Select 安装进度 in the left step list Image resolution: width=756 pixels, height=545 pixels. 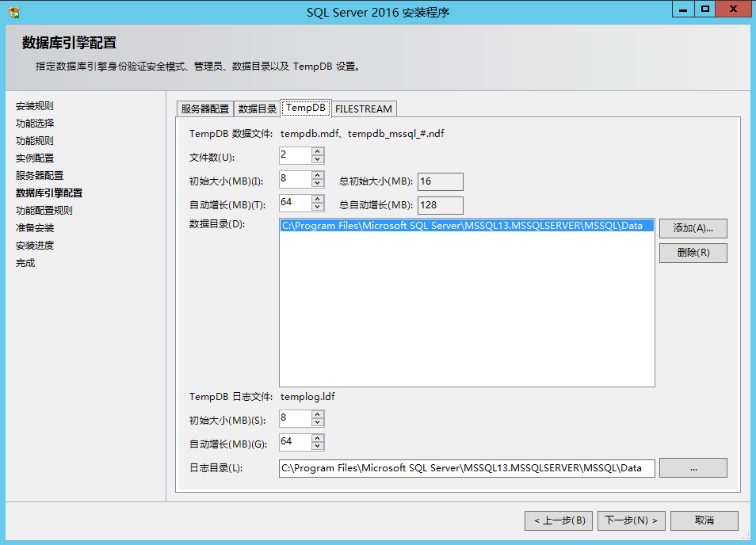(x=35, y=246)
